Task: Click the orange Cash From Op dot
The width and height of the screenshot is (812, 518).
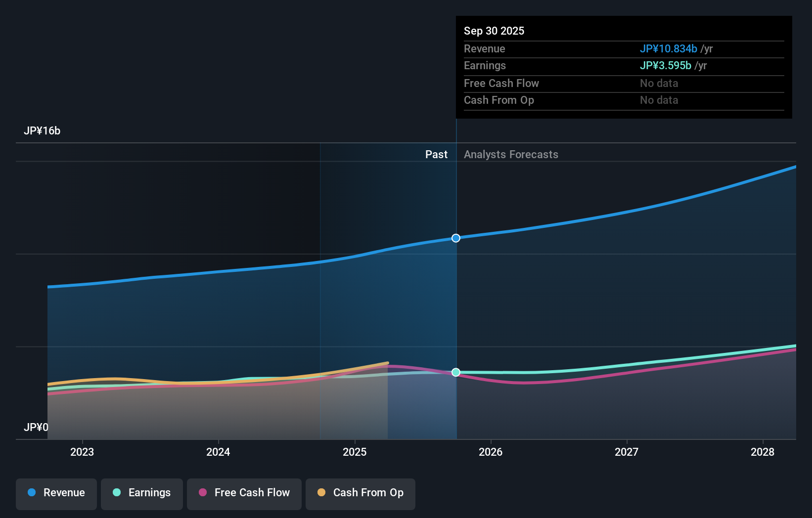Action: pyautogui.click(x=321, y=493)
